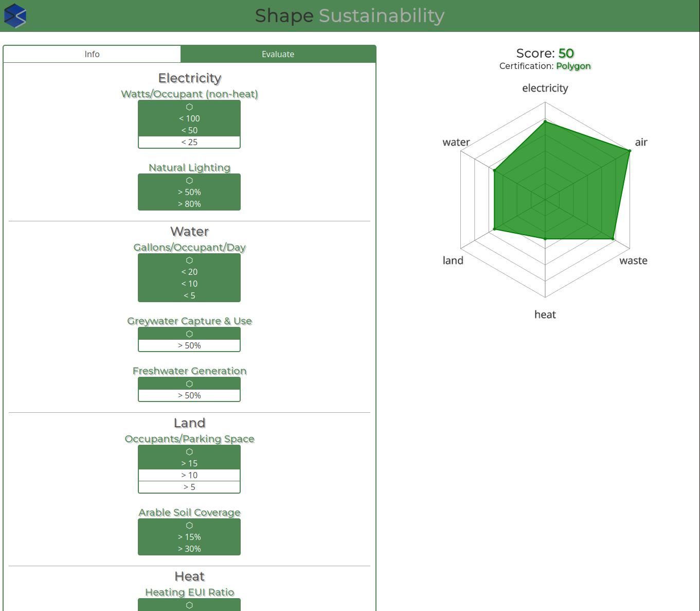The image size is (700, 611).
Task: Select hexagon option under Gallons/Occupant/Day
Action: click(189, 260)
